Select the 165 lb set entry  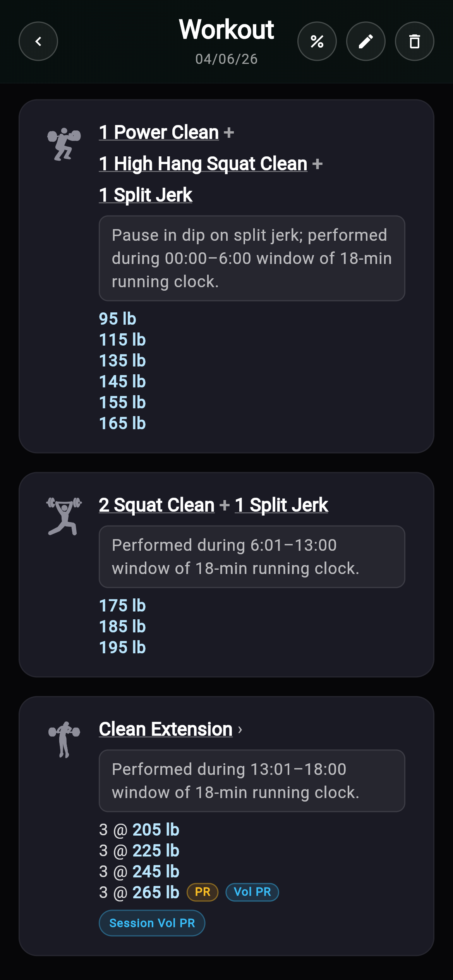coord(122,423)
